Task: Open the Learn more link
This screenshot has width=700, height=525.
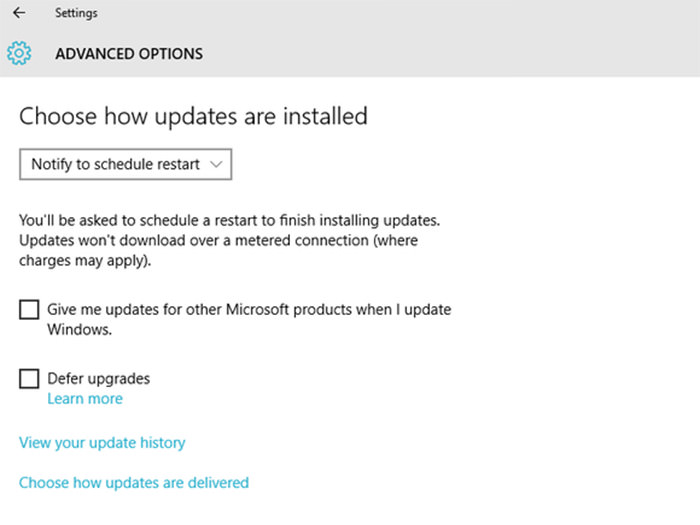Action: [x=85, y=398]
